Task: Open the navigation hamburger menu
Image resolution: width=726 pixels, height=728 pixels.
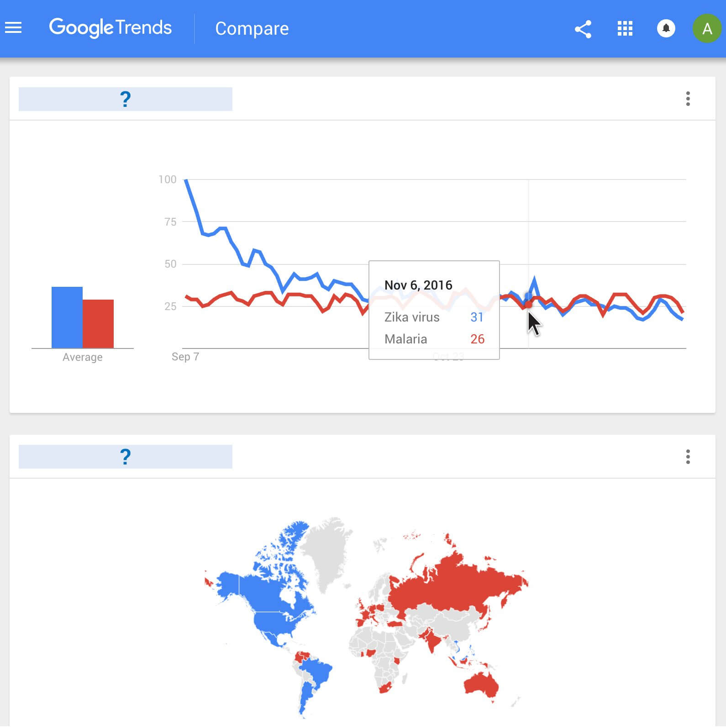Action: click(x=13, y=27)
